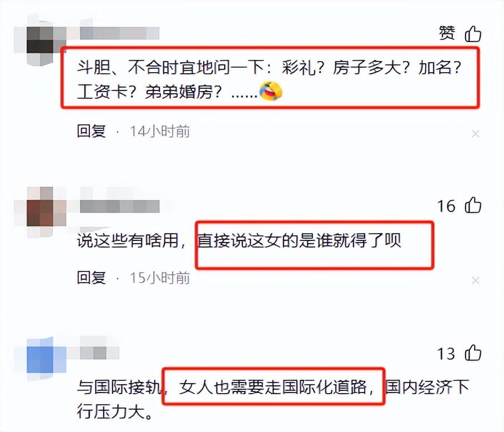Click the laughing-crying emoji in first comment
This screenshot has width=504, height=432.
(271, 91)
